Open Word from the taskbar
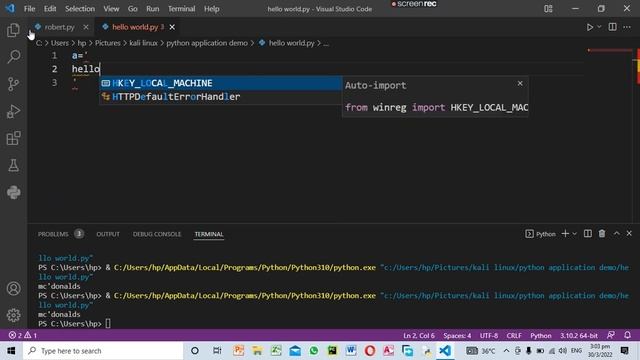 point(351,351)
